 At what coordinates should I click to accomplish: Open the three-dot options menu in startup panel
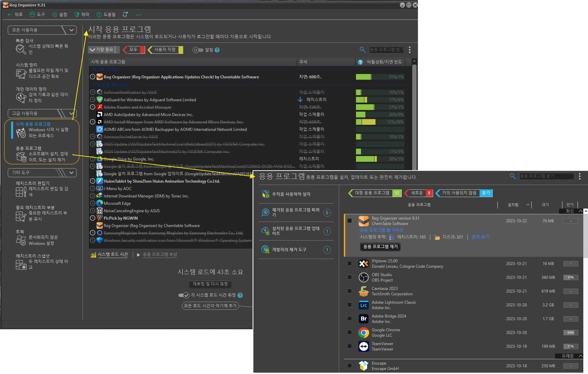tap(410, 50)
